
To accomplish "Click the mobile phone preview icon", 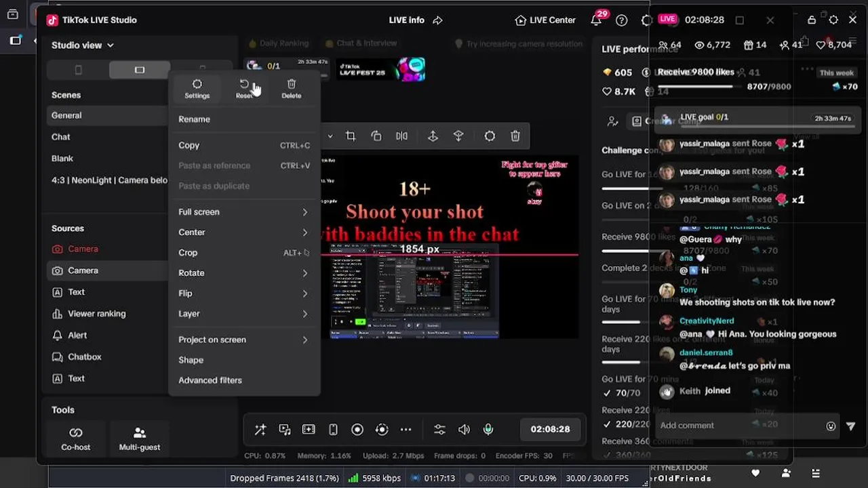I will click(x=333, y=429).
